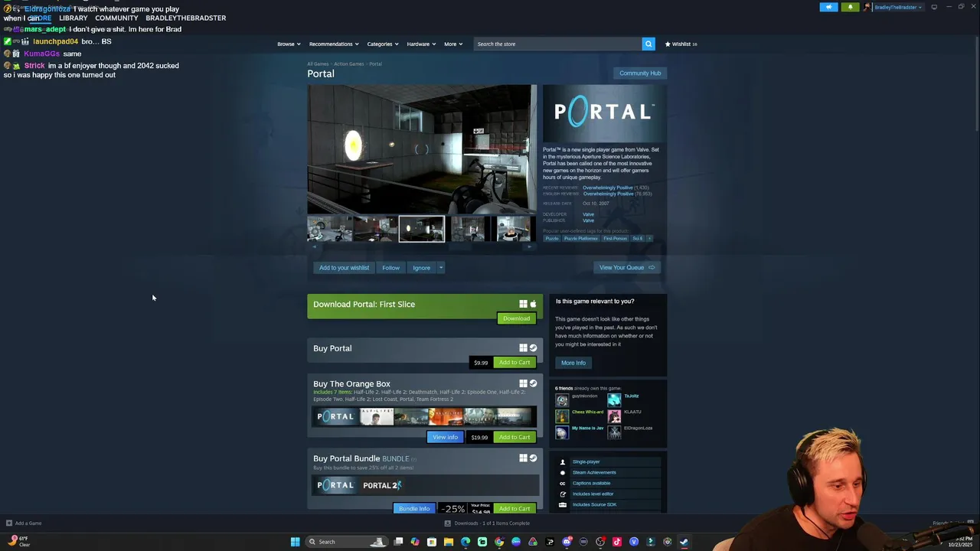The image size is (980, 551).
Task: Open the BRADLEYTHEBRADSTER profile tab
Action: tap(185, 18)
